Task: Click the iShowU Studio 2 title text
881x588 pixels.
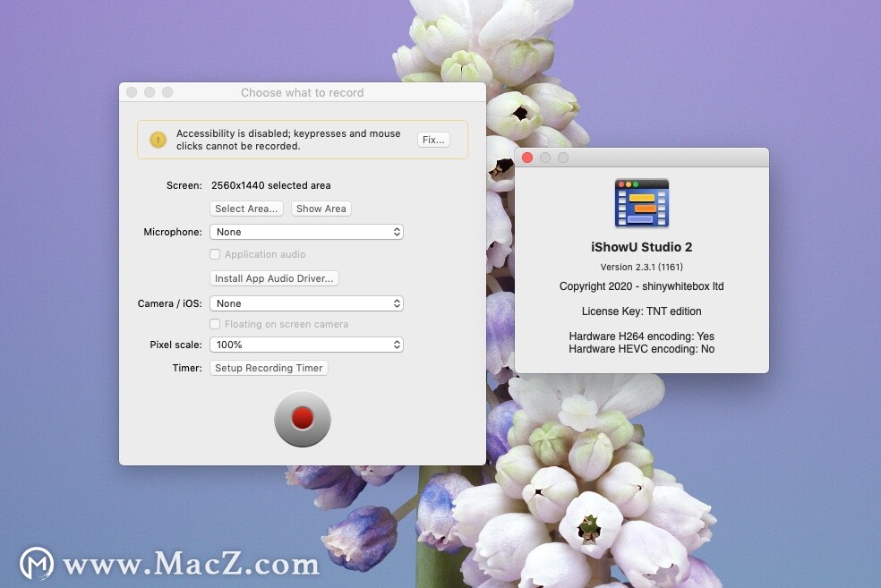Action: (x=642, y=247)
